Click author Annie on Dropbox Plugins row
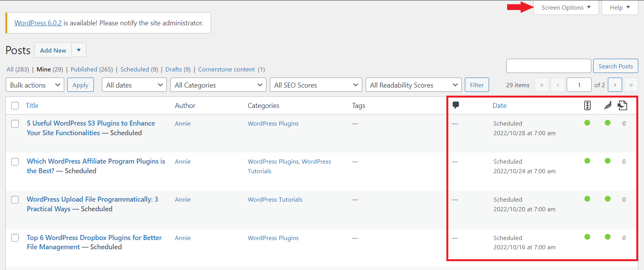Viewport: 644px width, 270px height. (183, 238)
